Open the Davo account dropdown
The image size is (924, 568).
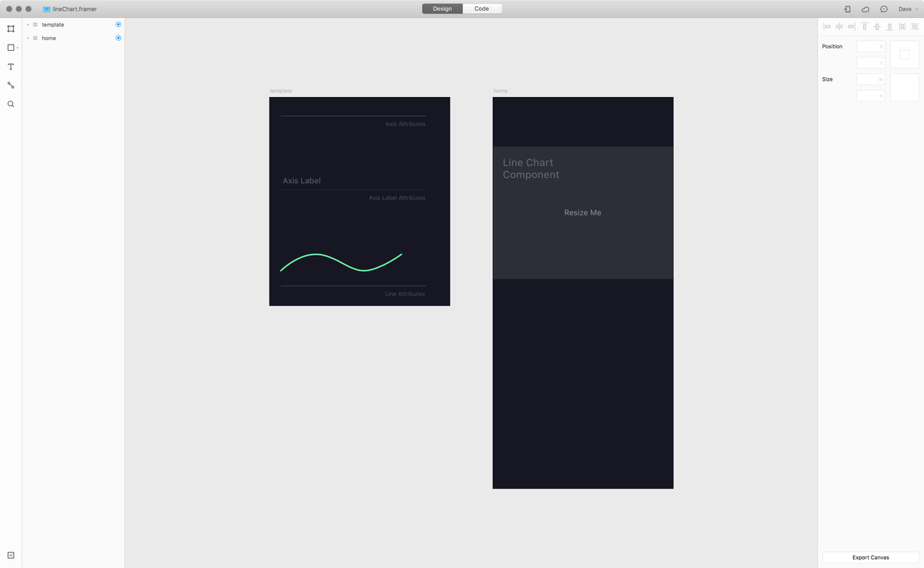click(x=908, y=9)
